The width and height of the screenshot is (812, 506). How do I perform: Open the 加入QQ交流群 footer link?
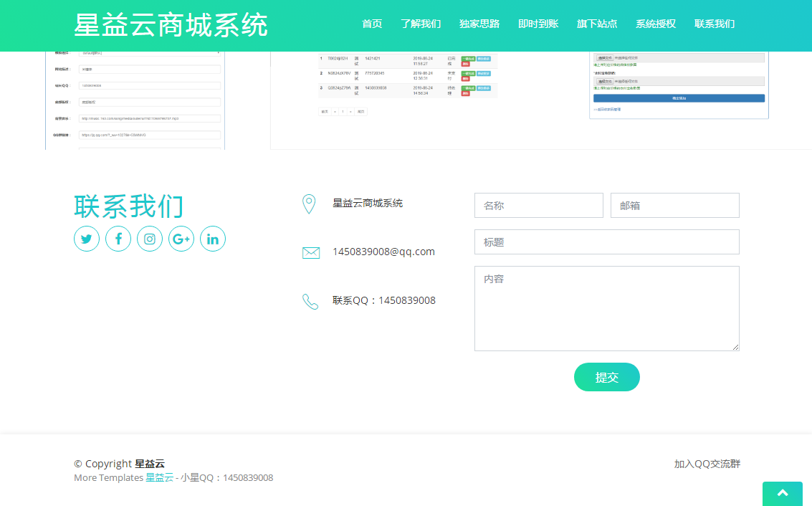tap(707, 463)
